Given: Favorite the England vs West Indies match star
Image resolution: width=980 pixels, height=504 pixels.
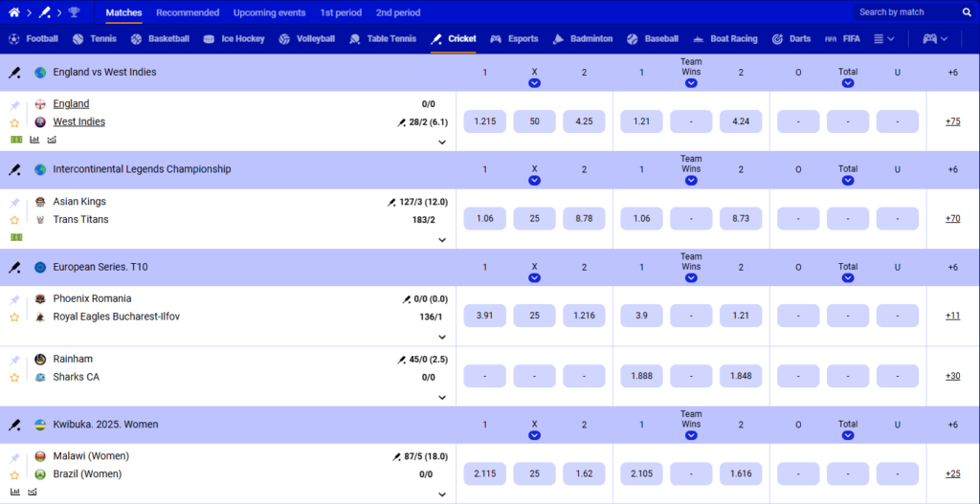Looking at the screenshot, I should click(x=15, y=123).
